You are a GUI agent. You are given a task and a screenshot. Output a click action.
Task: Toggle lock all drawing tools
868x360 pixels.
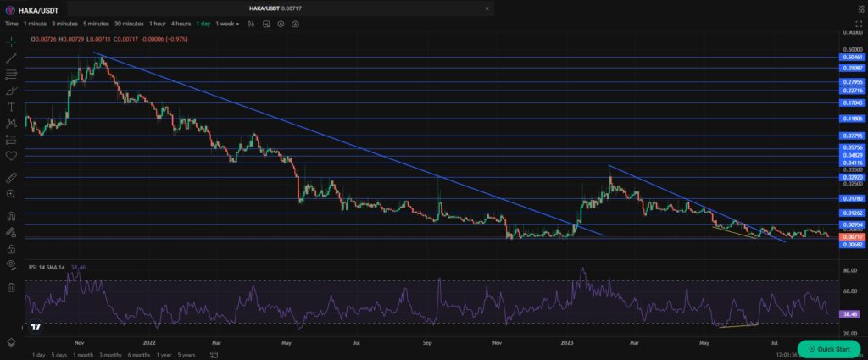click(11, 249)
